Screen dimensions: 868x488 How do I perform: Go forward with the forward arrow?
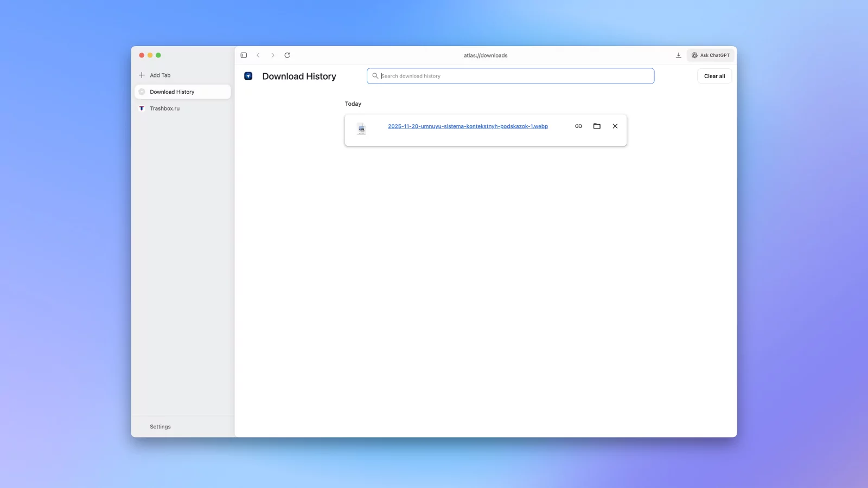click(273, 55)
